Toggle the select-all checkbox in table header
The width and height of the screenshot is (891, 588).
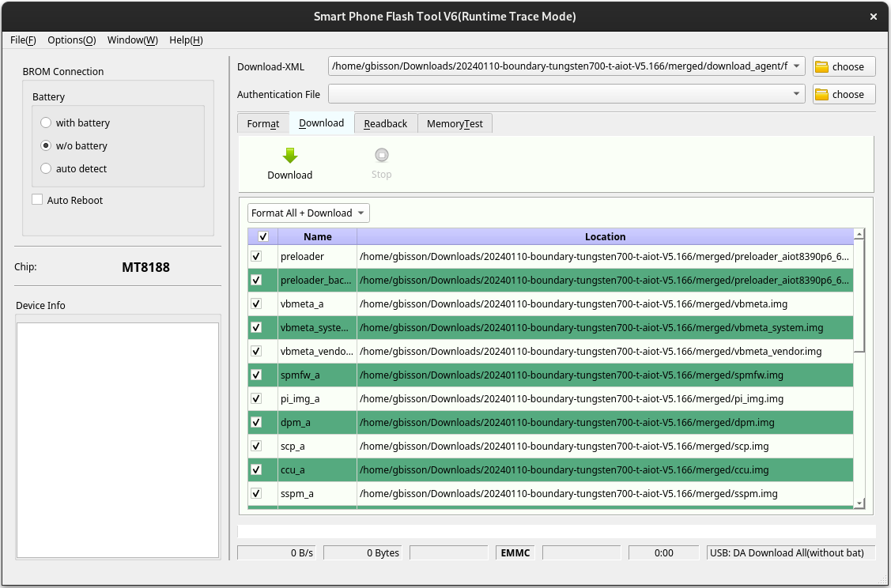coord(262,236)
